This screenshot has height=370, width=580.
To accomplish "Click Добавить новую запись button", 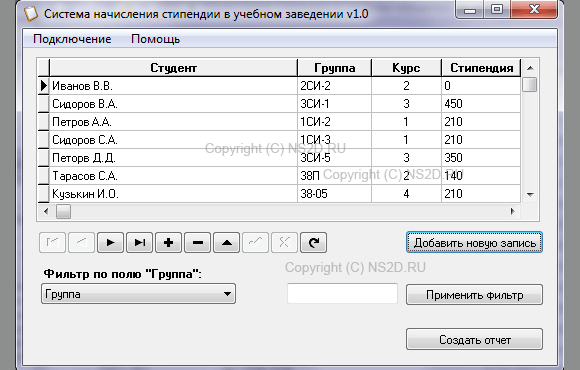I will tap(474, 243).
